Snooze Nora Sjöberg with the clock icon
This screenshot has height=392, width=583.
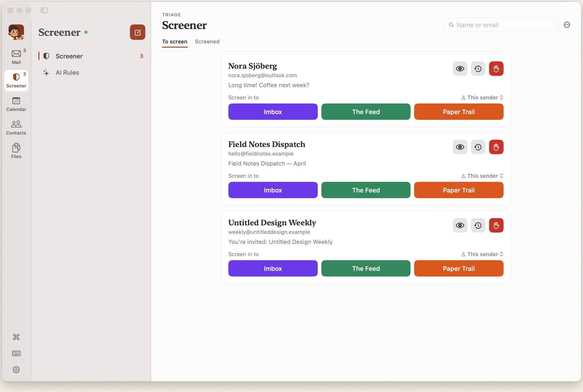tap(478, 69)
